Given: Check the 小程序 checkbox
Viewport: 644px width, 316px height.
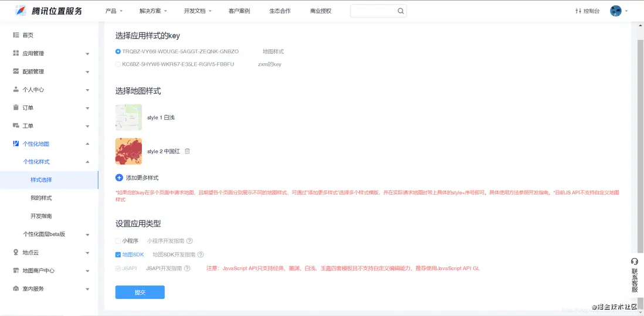Looking at the screenshot, I should tap(118, 242).
